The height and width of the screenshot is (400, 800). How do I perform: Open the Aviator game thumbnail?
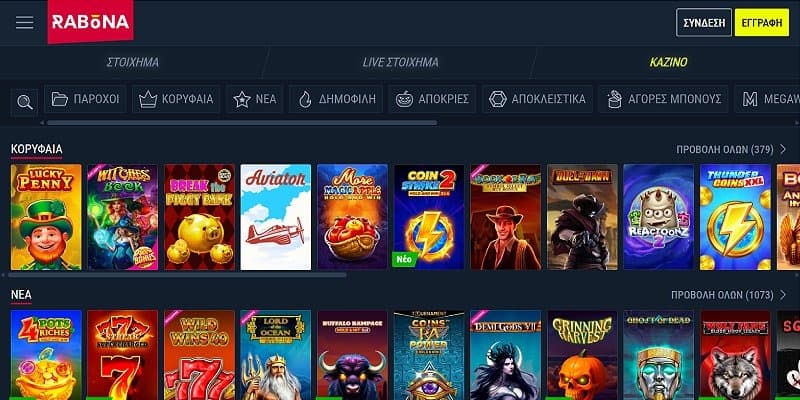[276, 217]
